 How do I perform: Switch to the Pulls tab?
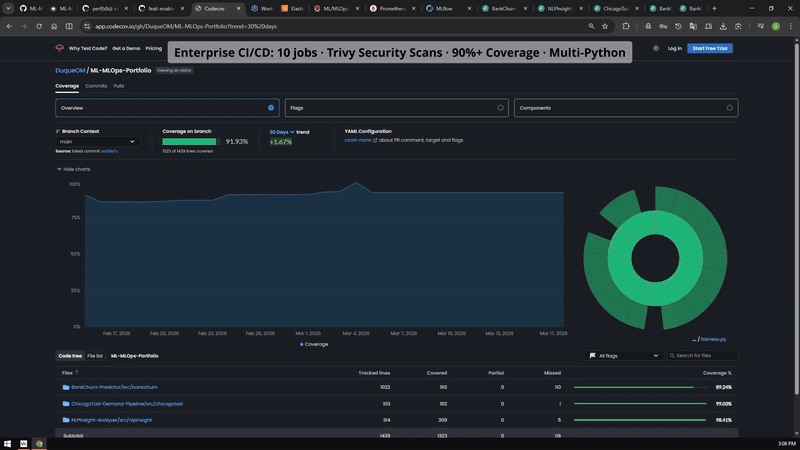tap(119, 86)
